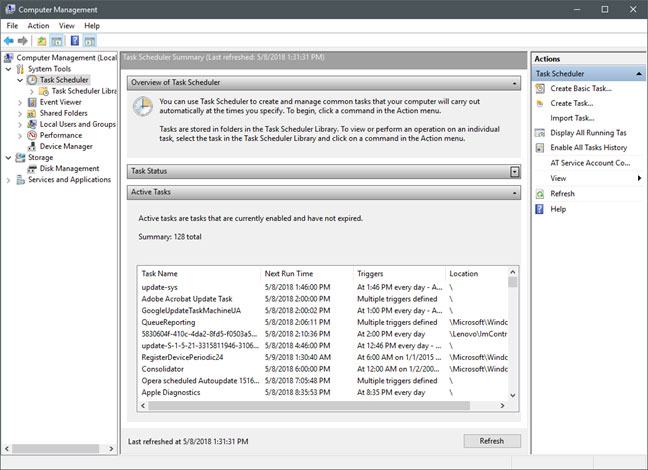The width and height of the screenshot is (648, 470).
Task: Open the View submenu arrow in Actions
Action: (639, 178)
